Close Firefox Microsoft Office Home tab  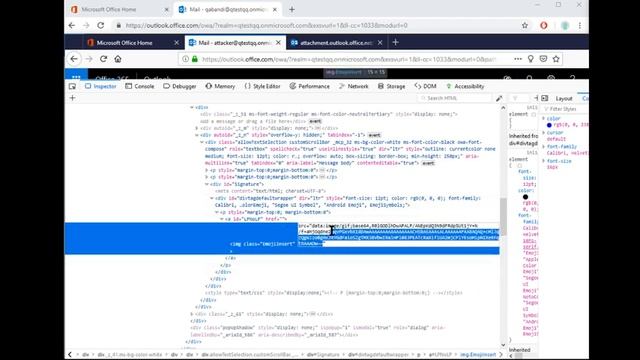[x=176, y=42]
